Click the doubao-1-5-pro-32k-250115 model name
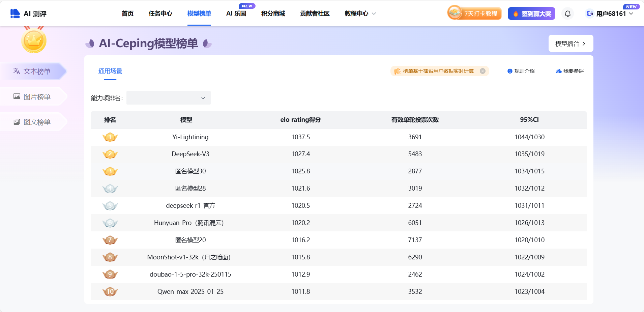 191,274
